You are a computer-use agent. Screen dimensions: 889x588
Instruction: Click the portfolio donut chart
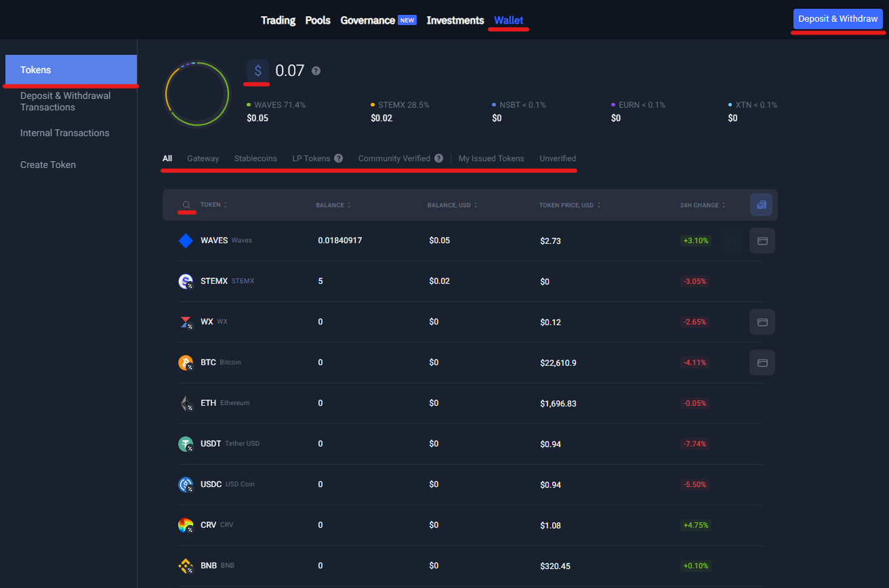click(x=197, y=93)
